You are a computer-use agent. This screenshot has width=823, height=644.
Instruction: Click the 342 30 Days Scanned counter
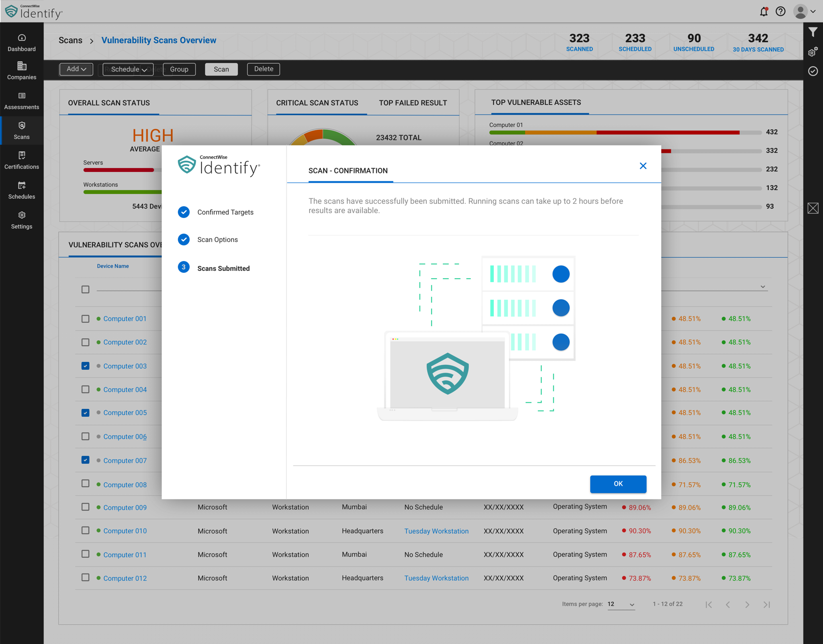[x=758, y=42]
